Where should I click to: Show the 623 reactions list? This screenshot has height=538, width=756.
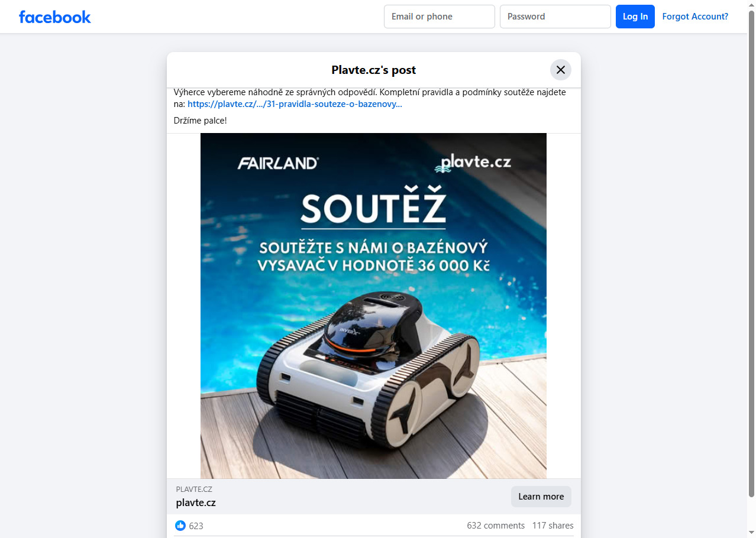point(196,526)
